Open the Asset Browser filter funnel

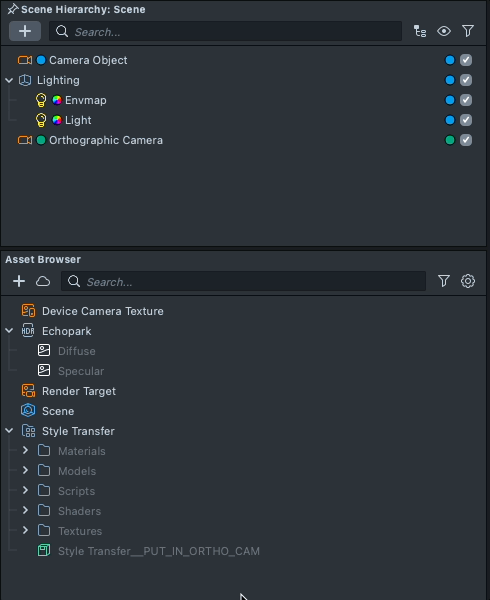tap(444, 281)
